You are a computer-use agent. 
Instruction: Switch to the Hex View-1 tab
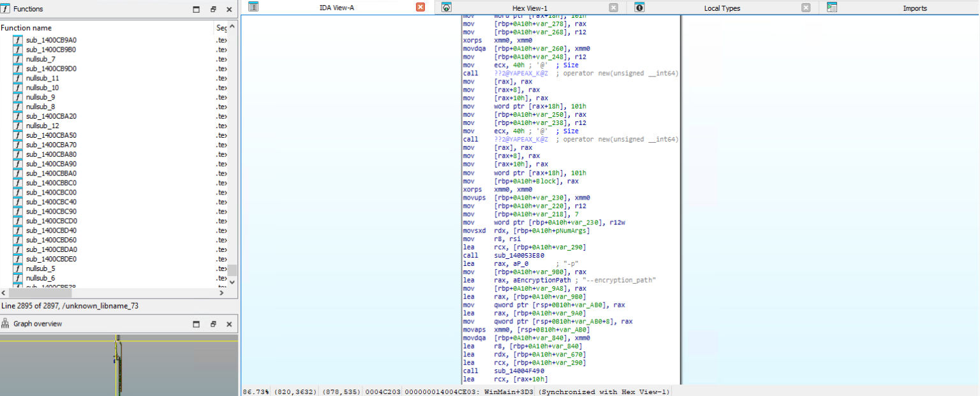click(x=530, y=8)
